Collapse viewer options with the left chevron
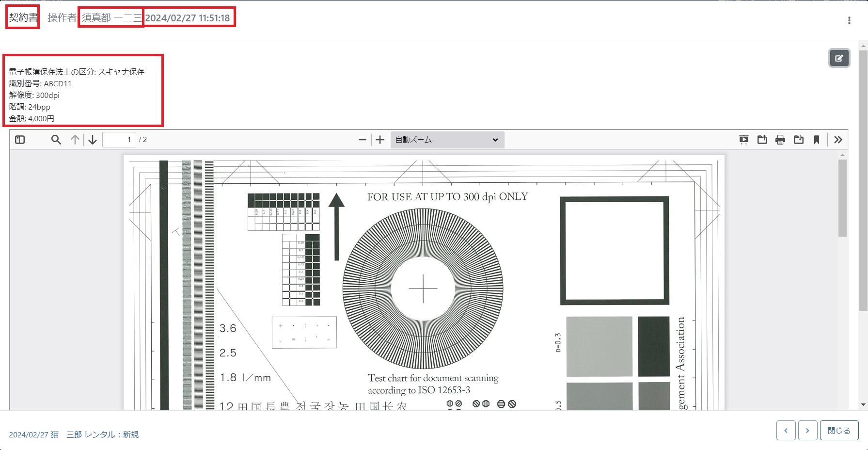Image resolution: width=868 pixels, height=450 pixels. coord(786,430)
